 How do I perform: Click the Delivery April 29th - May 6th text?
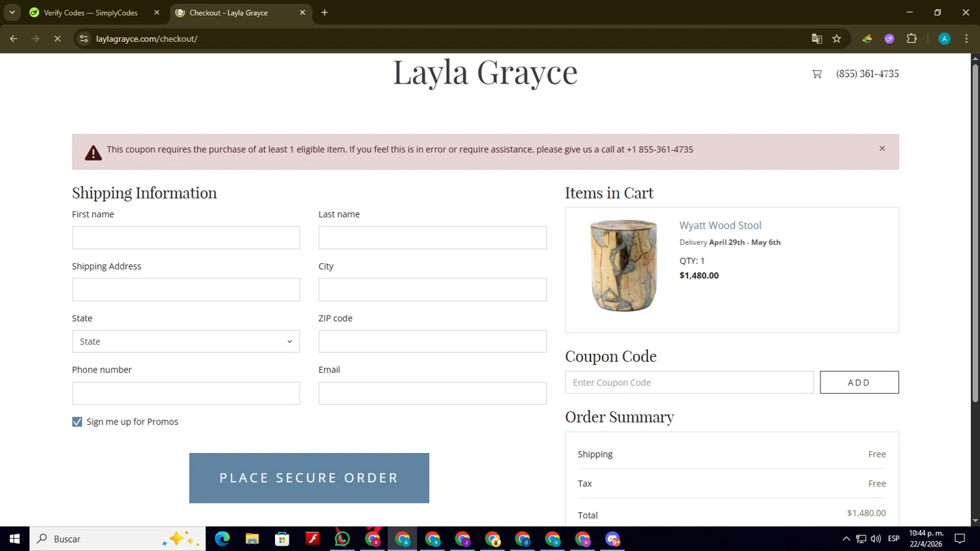coord(730,242)
